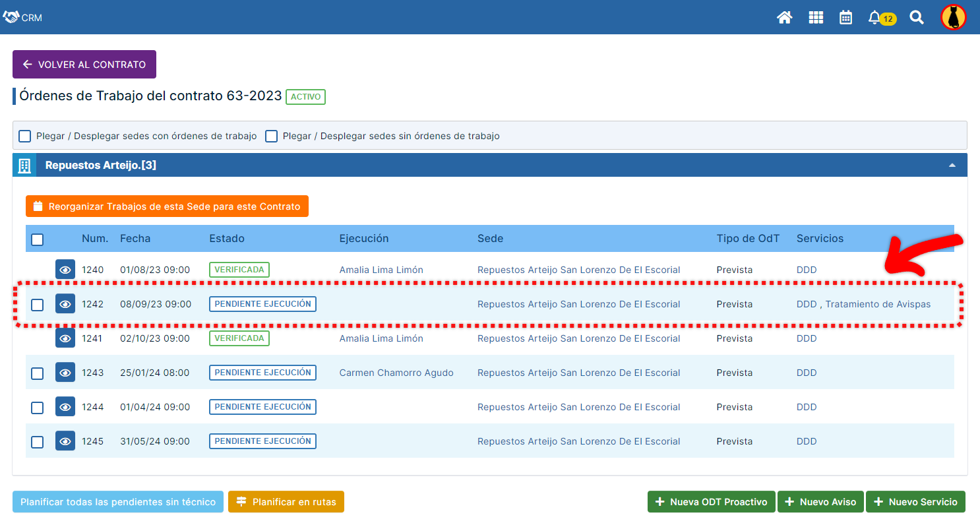Click Nueva ODT Proactivo button

[x=711, y=502]
